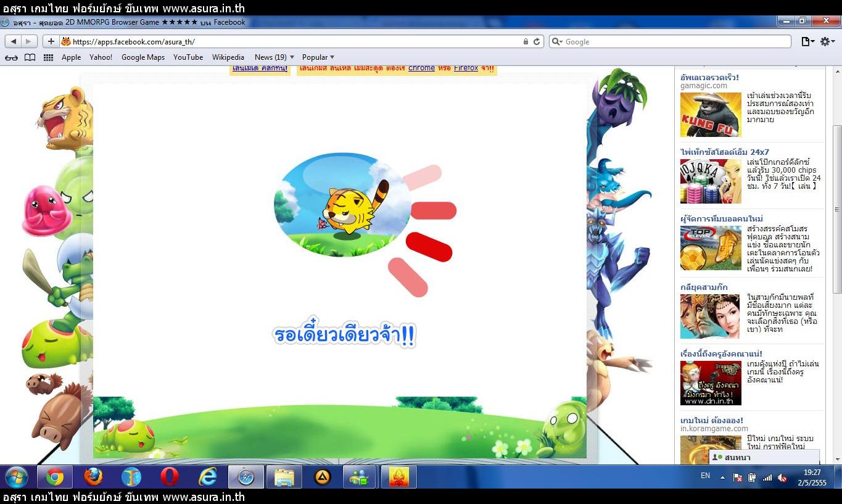The height and width of the screenshot is (504, 842).
Task: Launch Opera from the taskbar
Action: [x=170, y=477]
